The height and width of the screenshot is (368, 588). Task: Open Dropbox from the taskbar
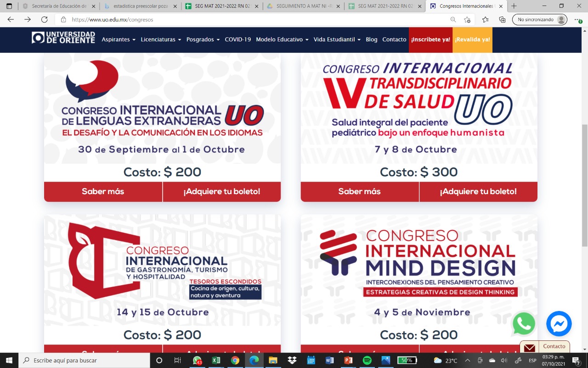click(x=292, y=360)
